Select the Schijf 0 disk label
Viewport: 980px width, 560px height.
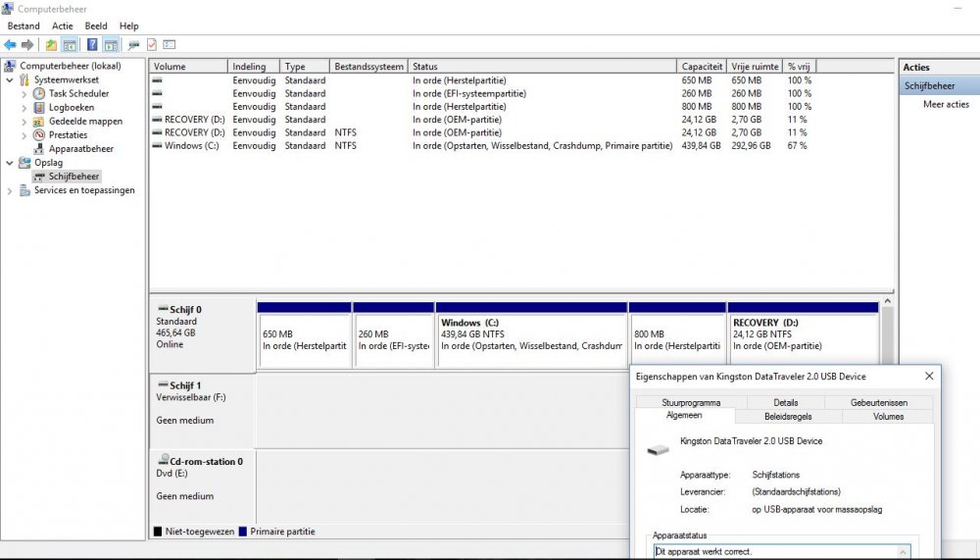tap(185, 310)
